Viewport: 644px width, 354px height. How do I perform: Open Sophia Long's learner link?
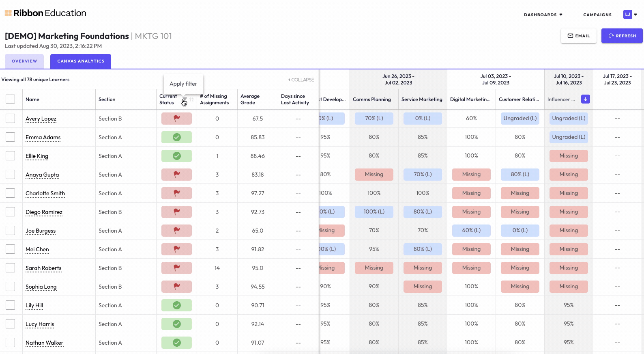(41, 287)
